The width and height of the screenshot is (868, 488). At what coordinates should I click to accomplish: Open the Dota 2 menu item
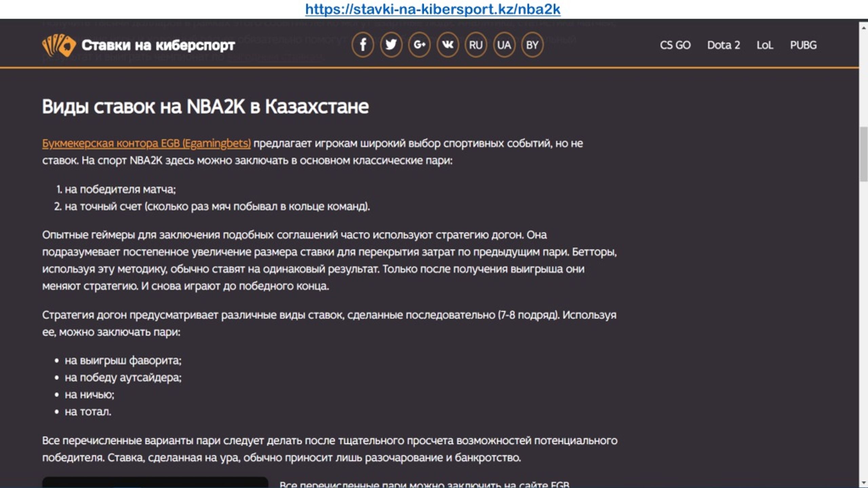tap(724, 45)
